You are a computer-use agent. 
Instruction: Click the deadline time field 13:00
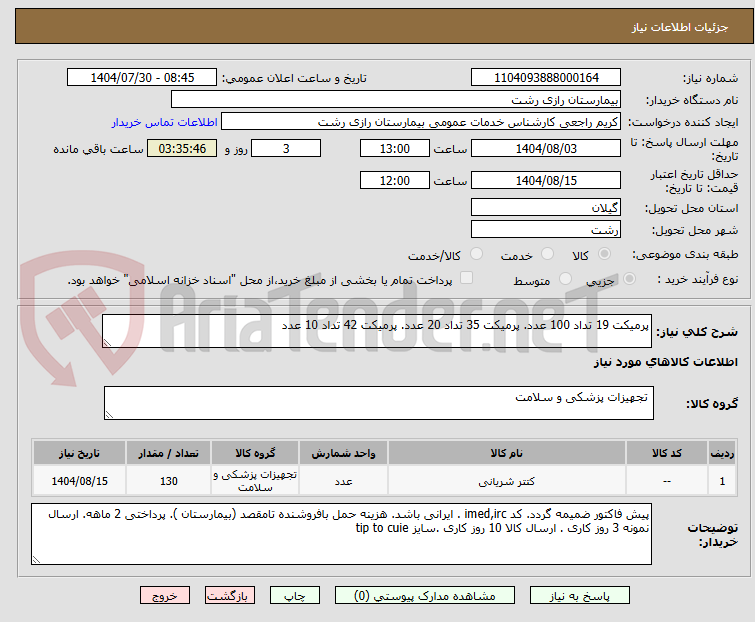(x=395, y=148)
